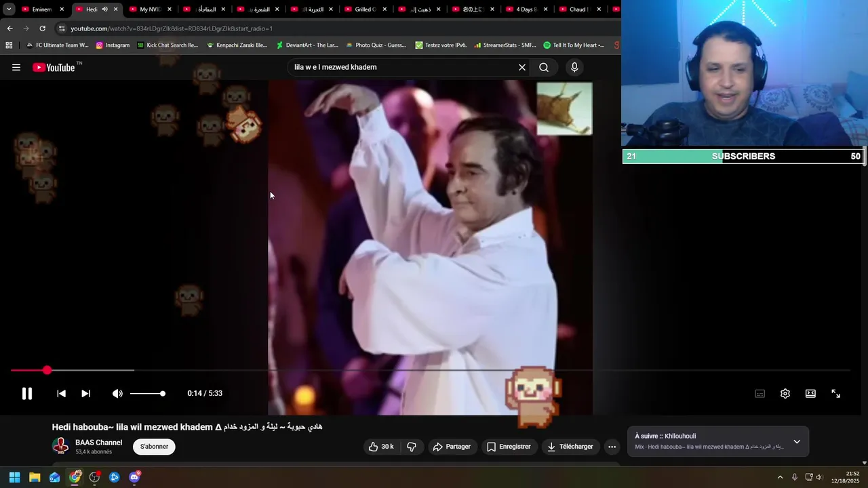Mute the video with speaker icon
The width and height of the screenshot is (868, 488).
[117, 393]
